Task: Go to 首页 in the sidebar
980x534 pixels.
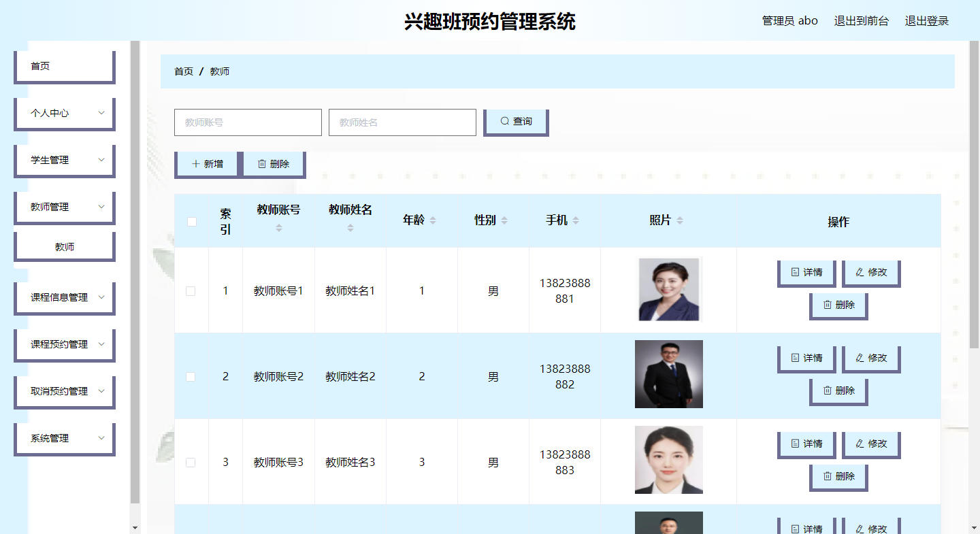Action: coord(65,66)
